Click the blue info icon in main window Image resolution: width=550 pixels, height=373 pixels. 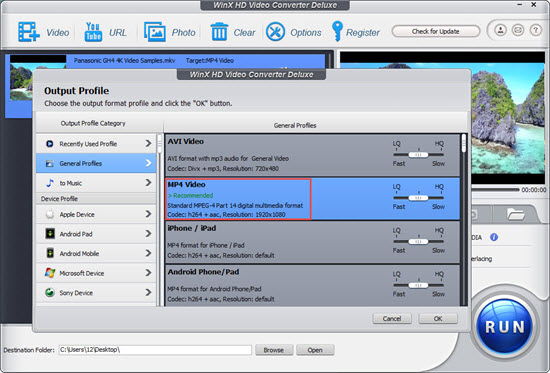coord(494,237)
